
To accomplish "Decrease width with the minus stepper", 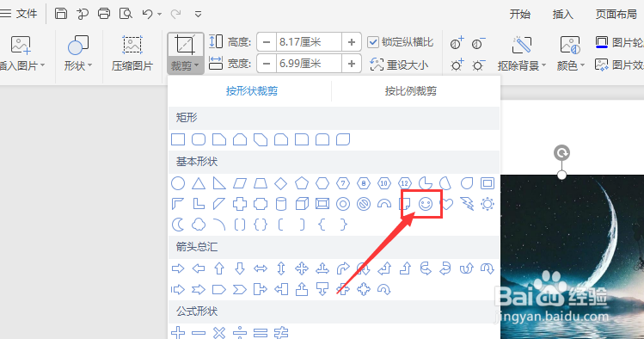I will pyautogui.click(x=267, y=64).
